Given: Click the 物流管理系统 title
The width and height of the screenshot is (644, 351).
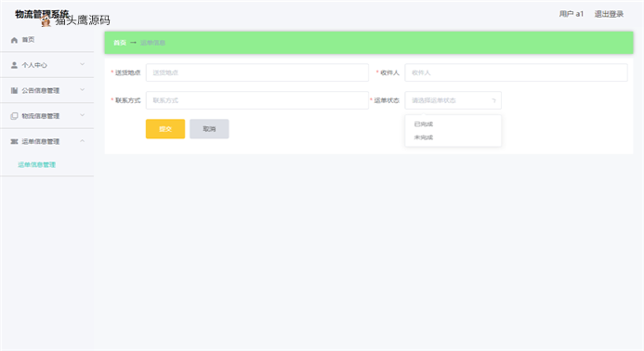Looking at the screenshot, I should pos(42,14).
